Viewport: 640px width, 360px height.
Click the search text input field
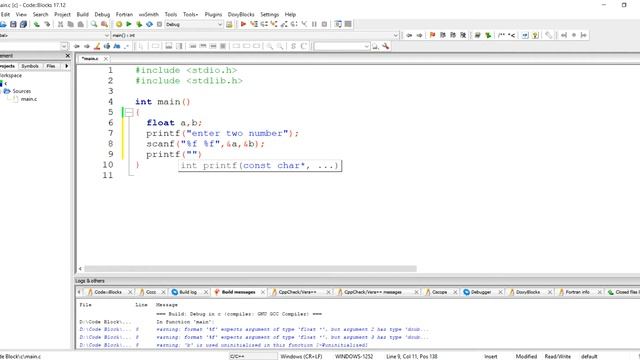[339, 47]
